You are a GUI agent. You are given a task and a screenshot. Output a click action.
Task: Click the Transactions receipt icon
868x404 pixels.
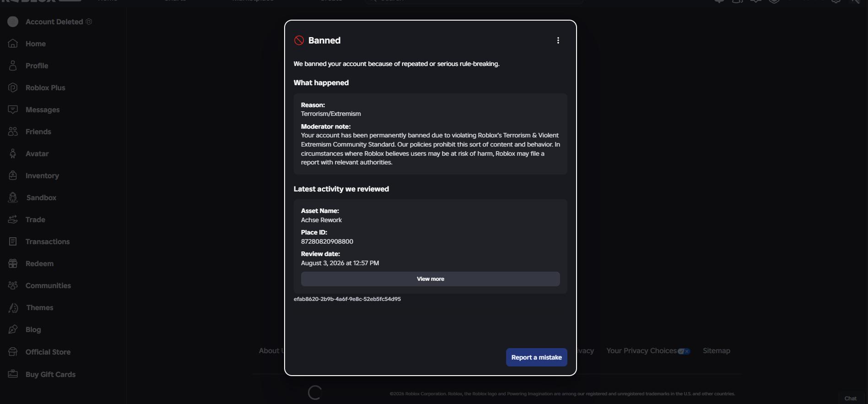pyautogui.click(x=13, y=241)
